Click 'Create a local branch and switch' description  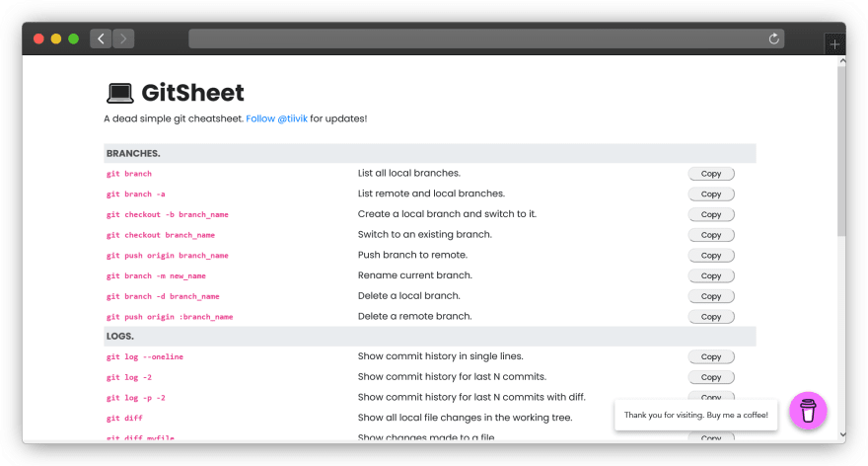click(x=447, y=214)
